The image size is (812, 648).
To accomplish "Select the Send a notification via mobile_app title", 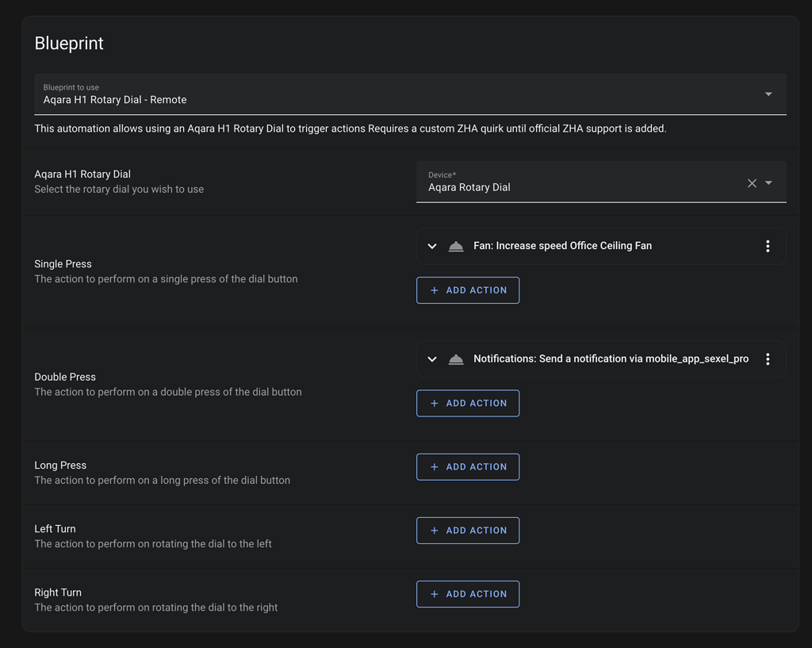I will (611, 359).
